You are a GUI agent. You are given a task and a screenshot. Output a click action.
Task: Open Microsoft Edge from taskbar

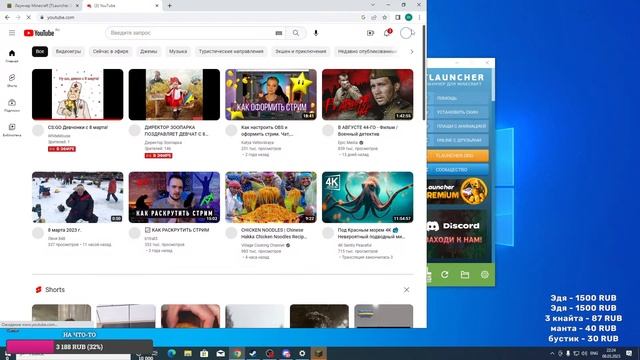point(171,353)
